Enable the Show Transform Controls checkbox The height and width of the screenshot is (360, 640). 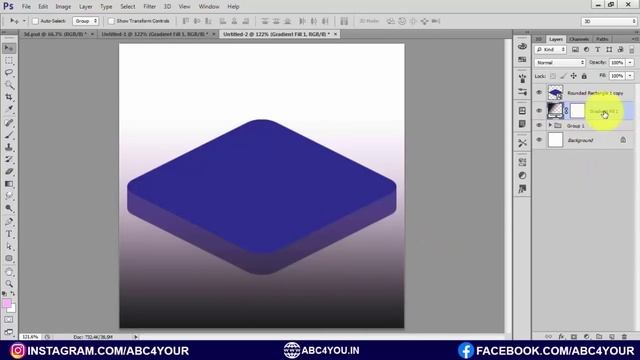click(111, 21)
